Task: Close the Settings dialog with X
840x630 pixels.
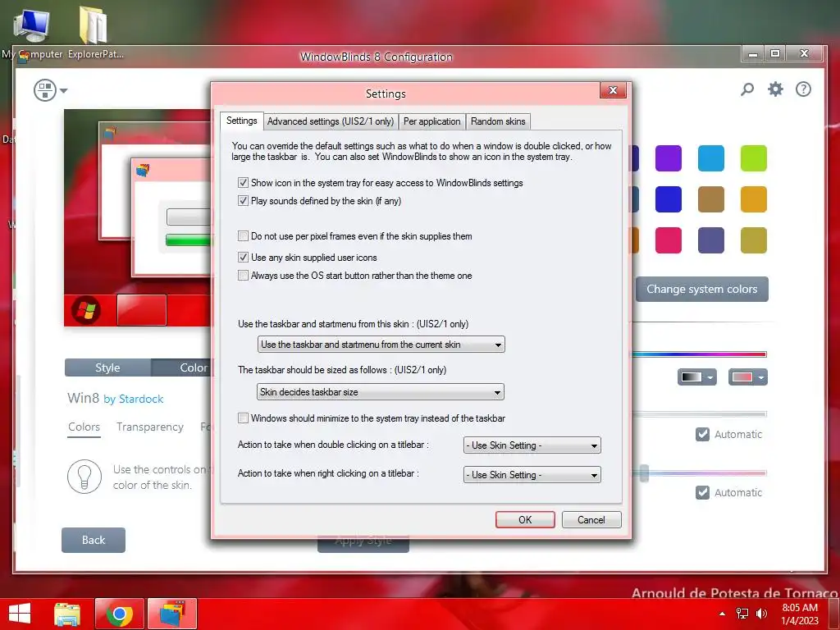Action: tap(613, 90)
